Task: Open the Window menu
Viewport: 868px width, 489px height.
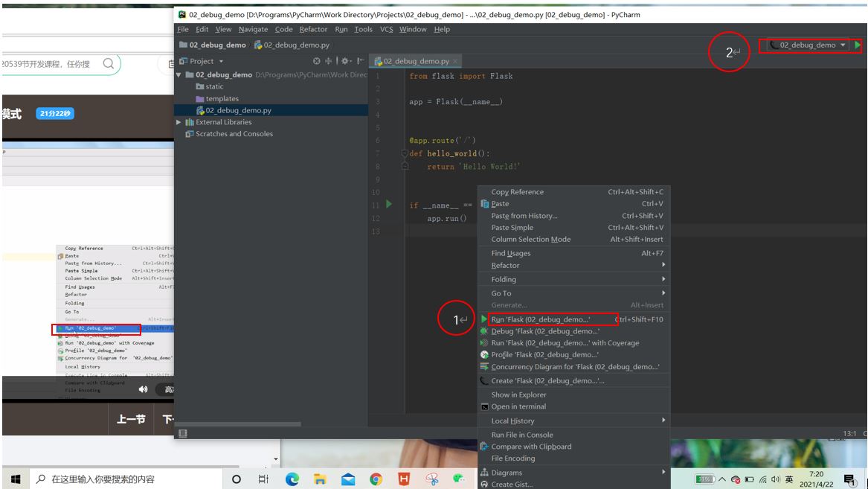Action: [413, 29]
